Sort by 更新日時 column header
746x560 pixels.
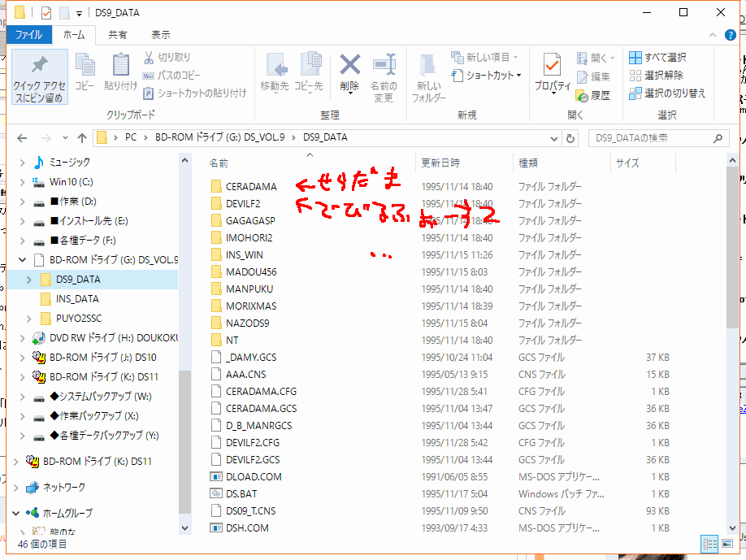coord(440,163)
